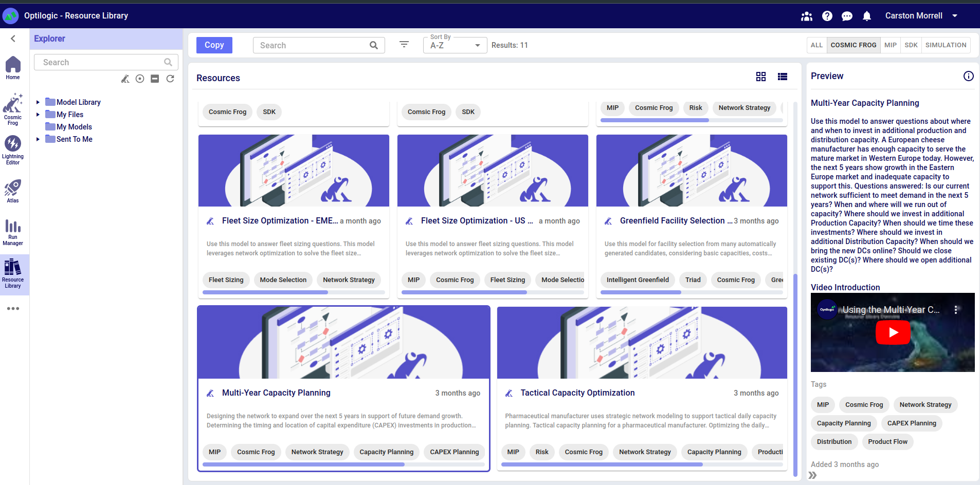Select the COSMIC FROG filter toggle
Viewport: 980px width, 485px height.
click(x=854, y=45)
